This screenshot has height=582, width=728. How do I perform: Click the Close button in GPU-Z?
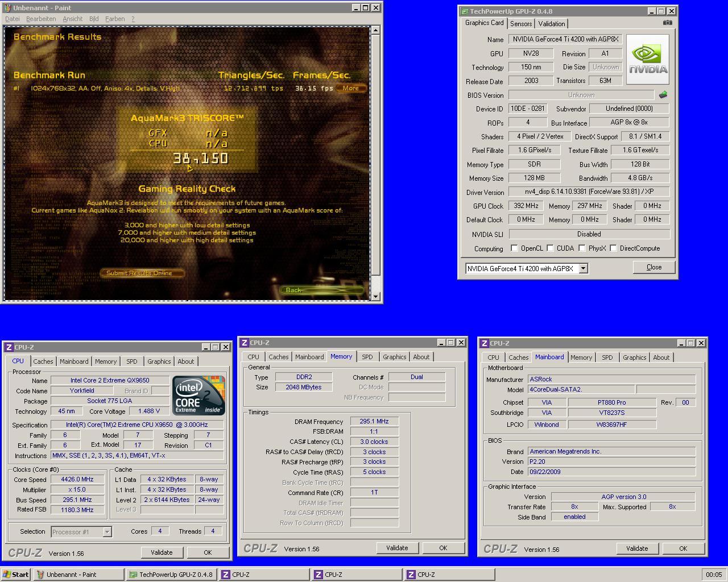[654, 267]
